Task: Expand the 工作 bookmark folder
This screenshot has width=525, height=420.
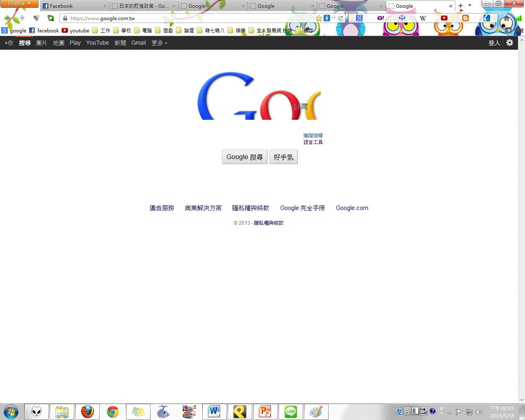Action: click(x=101, y=30)
